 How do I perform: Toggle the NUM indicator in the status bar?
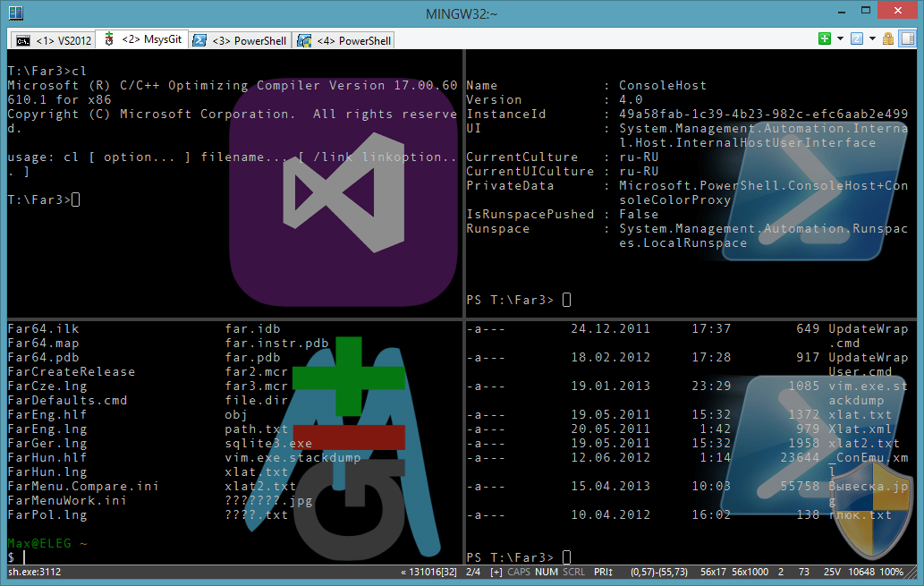pyautogui.click(x=547, y=574)
